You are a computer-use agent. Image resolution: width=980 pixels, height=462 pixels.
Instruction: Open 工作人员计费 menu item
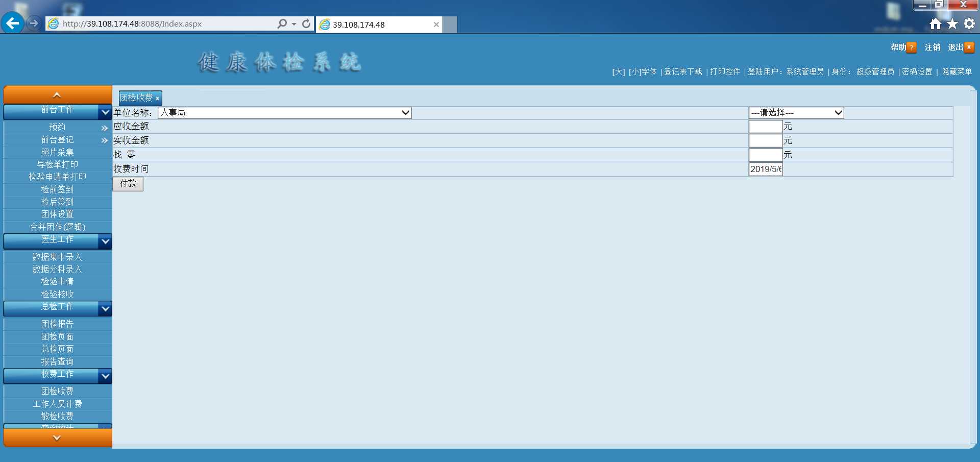pos(57,404)
